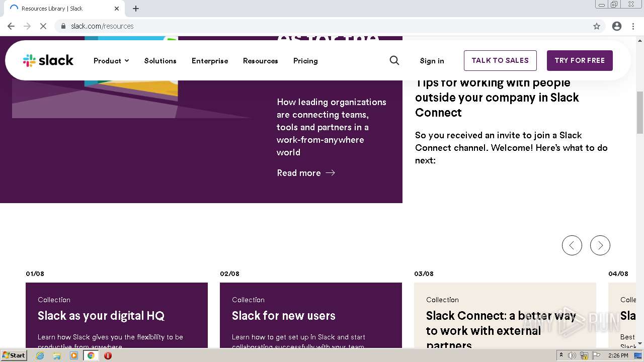Open the Resources menu item
The height and width of the screenshot is (362, 644).
(x=260, y=61)
